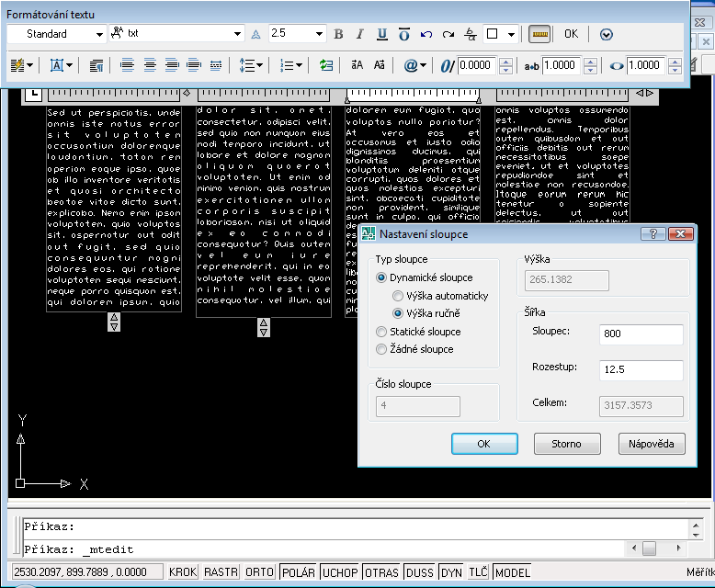The height and width of the screenshot is (588, 715).
Task: Click the insert symbol @ icon
Action: click(x=411, y=65)
